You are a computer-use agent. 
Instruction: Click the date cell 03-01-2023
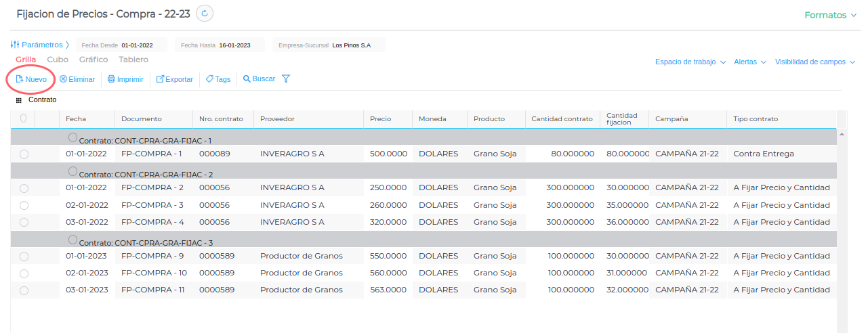tap(87, 290)
